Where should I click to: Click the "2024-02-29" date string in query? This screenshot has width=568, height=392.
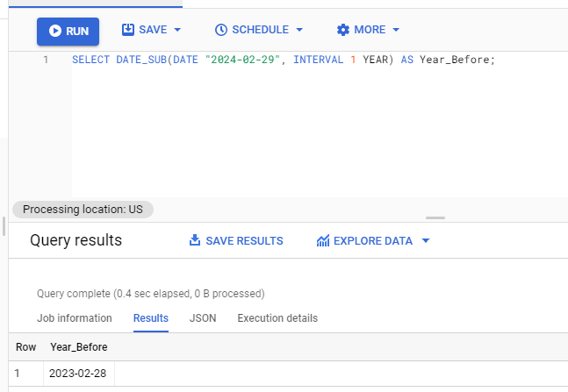pyautogui.click(x=242, y=60)
